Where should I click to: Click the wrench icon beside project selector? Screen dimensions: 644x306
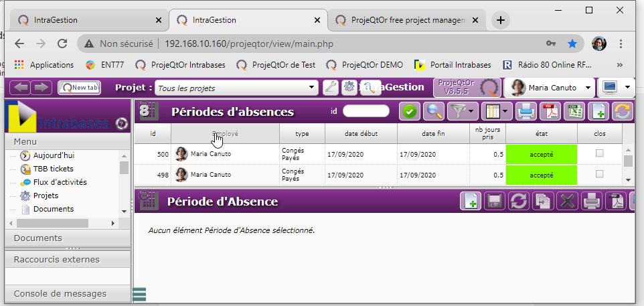331,88
